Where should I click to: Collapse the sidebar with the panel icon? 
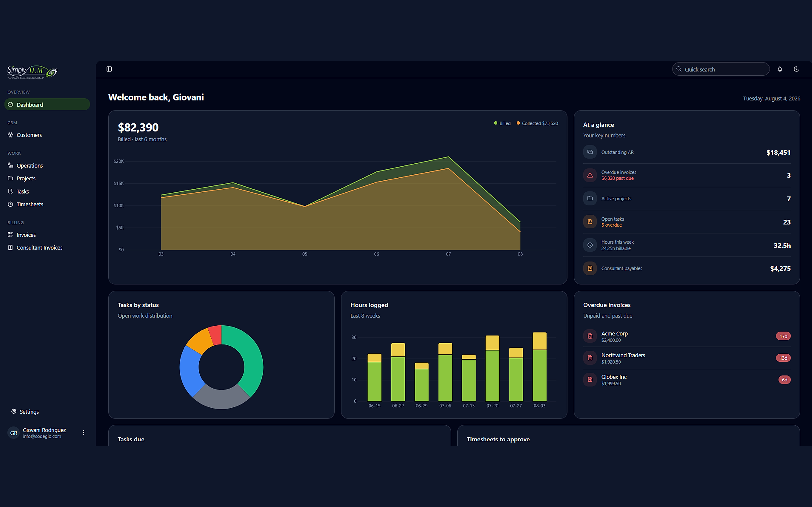pos(109,69)
